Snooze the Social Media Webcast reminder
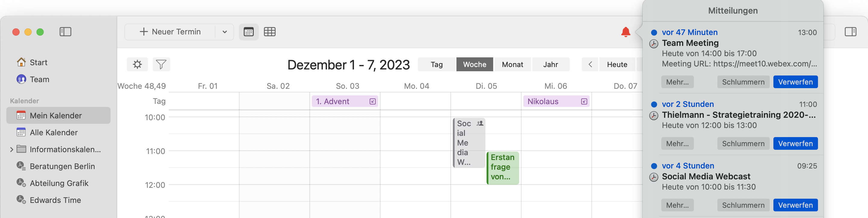 click(743, 205)
